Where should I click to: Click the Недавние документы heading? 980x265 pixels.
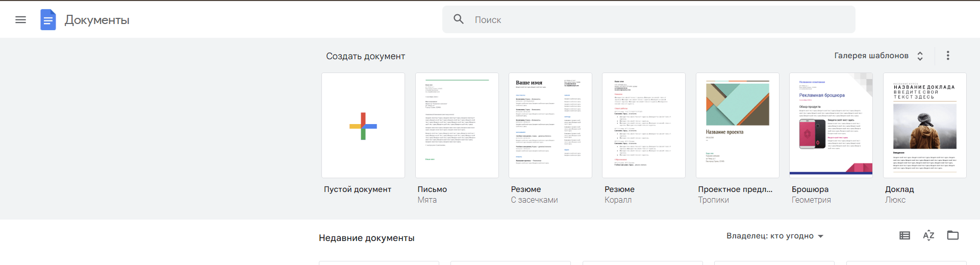coord(367,238)
